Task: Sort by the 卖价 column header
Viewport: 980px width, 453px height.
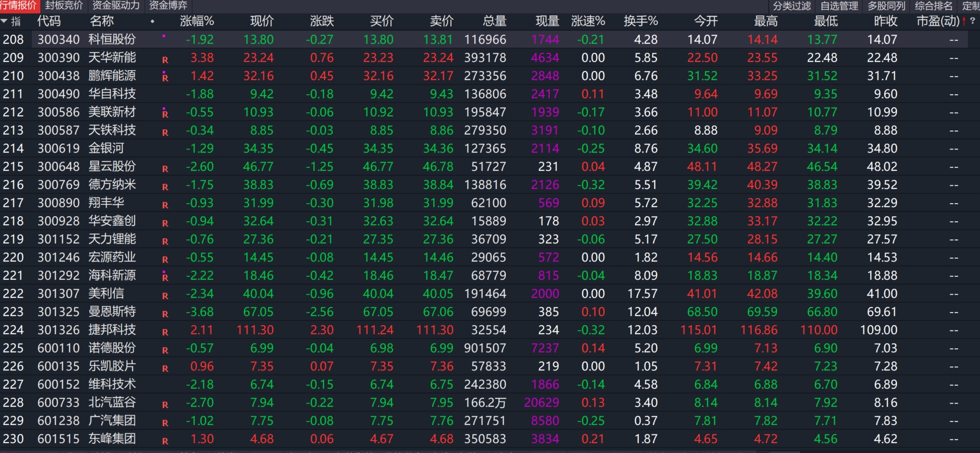Action: pos(442,21)
